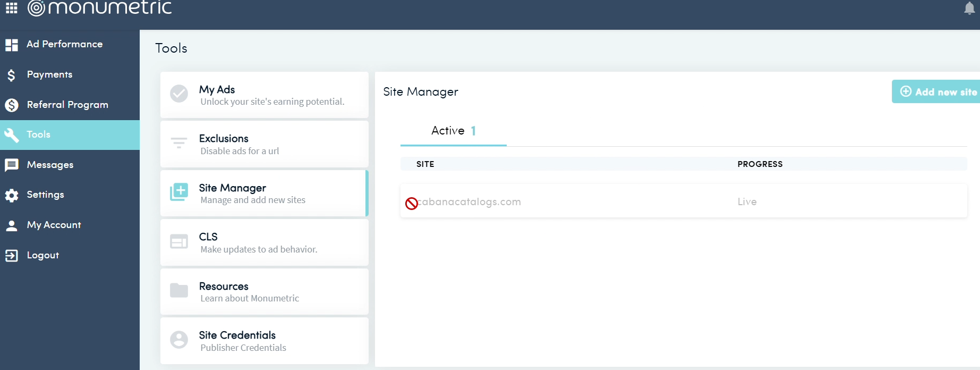The image size is (980, 370).
Task: Switch to the Active tab
Action: pos(453,131)
